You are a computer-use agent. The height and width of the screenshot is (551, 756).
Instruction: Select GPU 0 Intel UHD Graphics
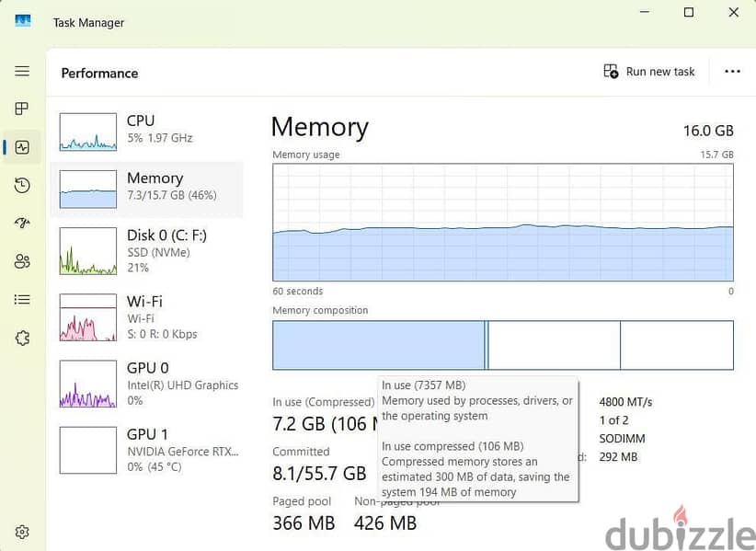click(146, 384)
